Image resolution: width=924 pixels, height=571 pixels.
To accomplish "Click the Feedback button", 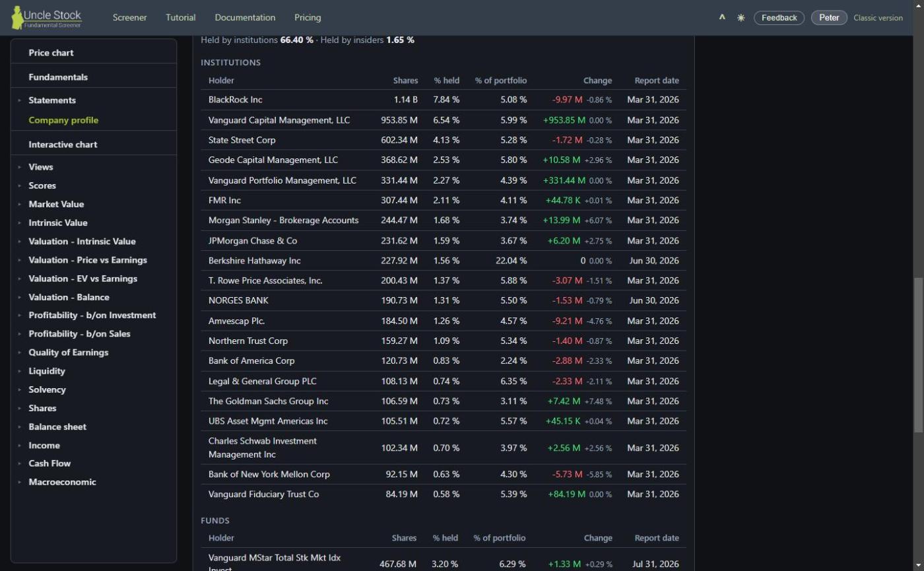I will pyautogui.click(x=779, y=18).
